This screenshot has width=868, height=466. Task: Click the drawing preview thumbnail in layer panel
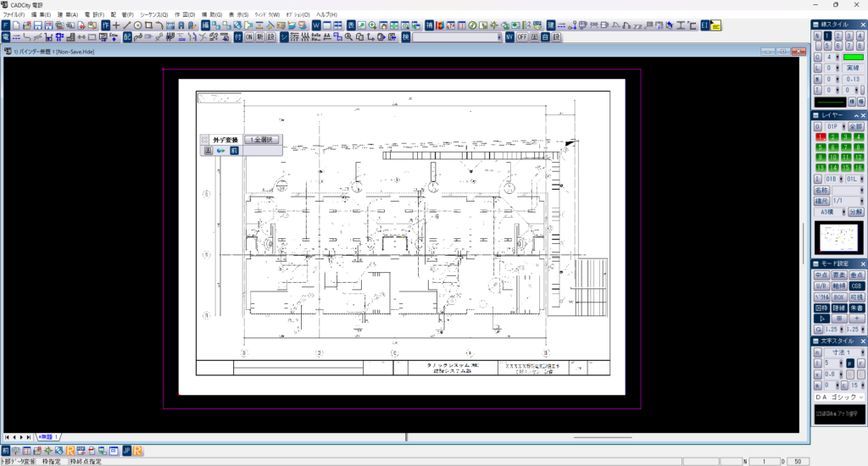point(838,238)
